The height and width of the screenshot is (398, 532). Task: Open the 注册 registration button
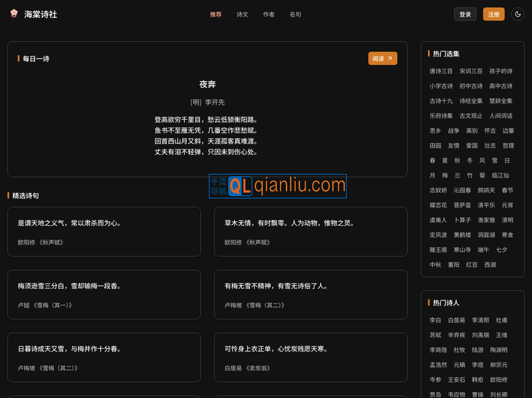[x=493, y=13]
